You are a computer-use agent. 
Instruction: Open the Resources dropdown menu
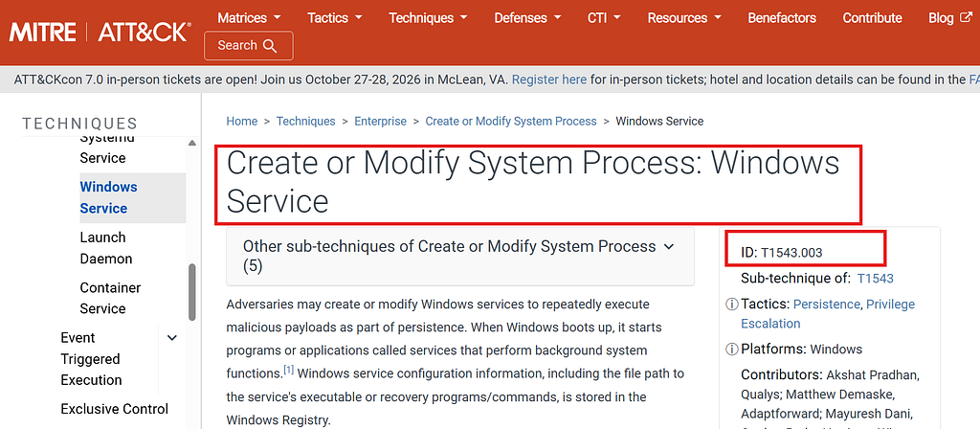pos(684,17)
